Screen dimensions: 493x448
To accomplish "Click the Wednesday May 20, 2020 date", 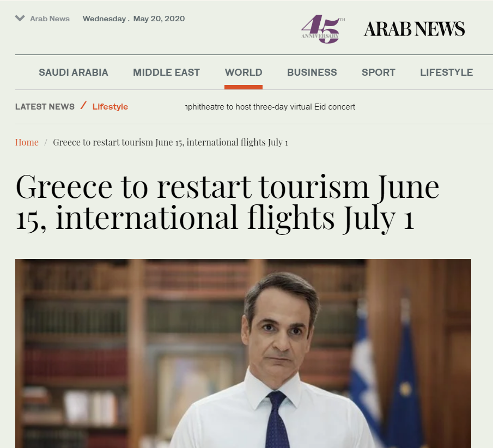I will pos(133,19).
